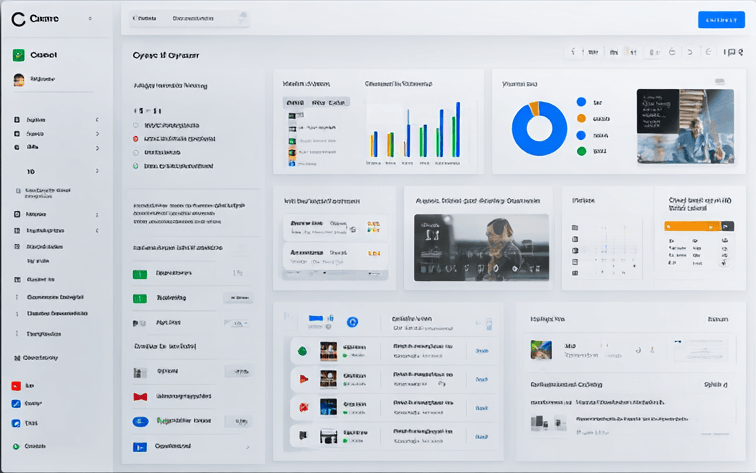Click the user avatar in the sidebar
The height and width of the screenshot is (473, 756).
pyautogui.click(x=19, y=79)
